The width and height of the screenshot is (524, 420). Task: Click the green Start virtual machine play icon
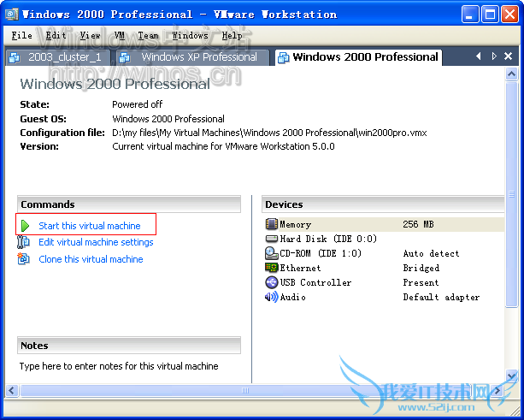25,226
